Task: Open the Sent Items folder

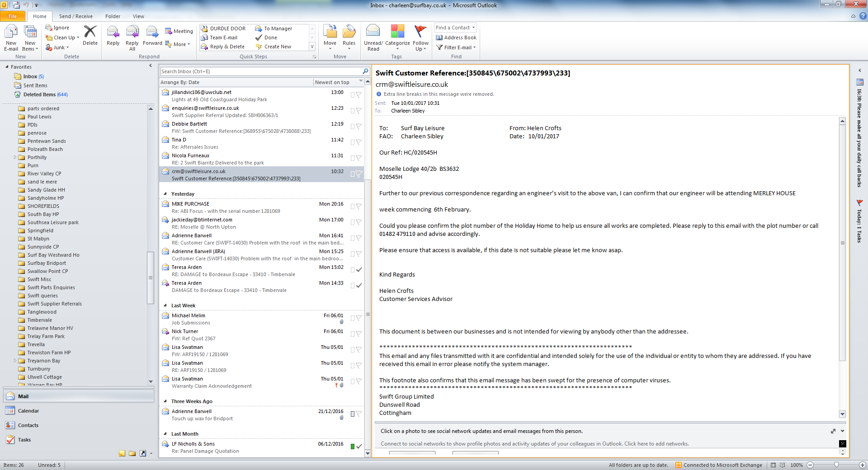Action: (x=35, y=85)
